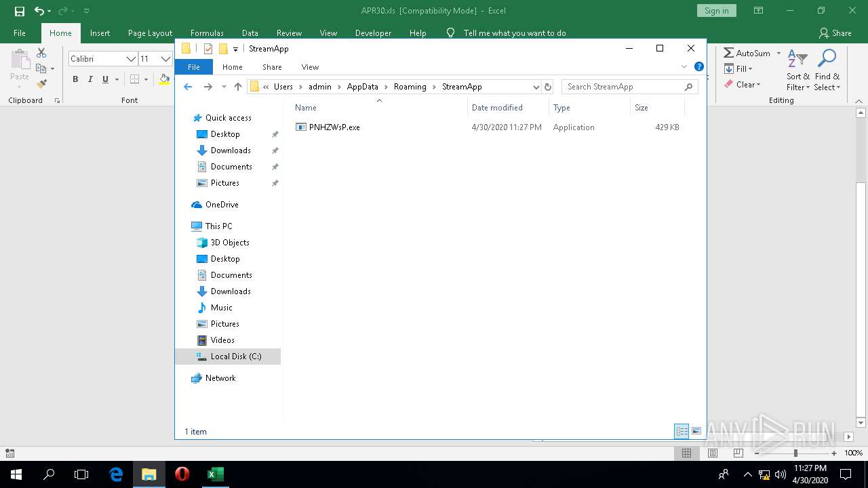This screenshot has height=488, width=868.
Task: Click zoom in plus button in Excel
Action: (x=833, y=453)
